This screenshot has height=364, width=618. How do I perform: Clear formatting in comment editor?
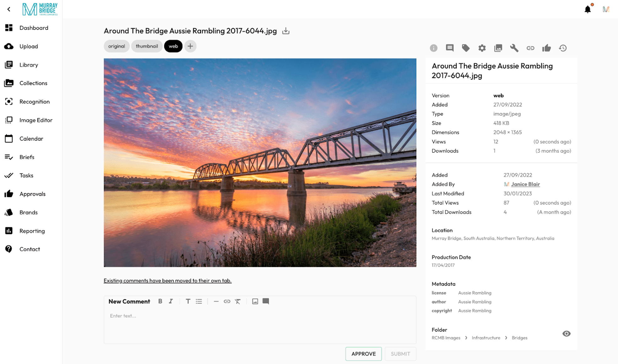pyautogui.click(x=238, y=301)
